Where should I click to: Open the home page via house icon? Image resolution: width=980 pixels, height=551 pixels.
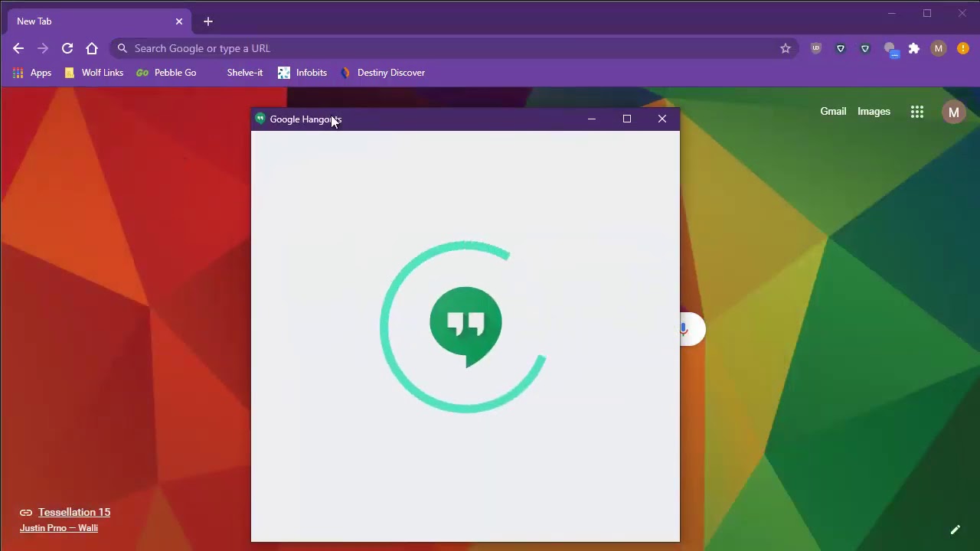click(92, 48)
